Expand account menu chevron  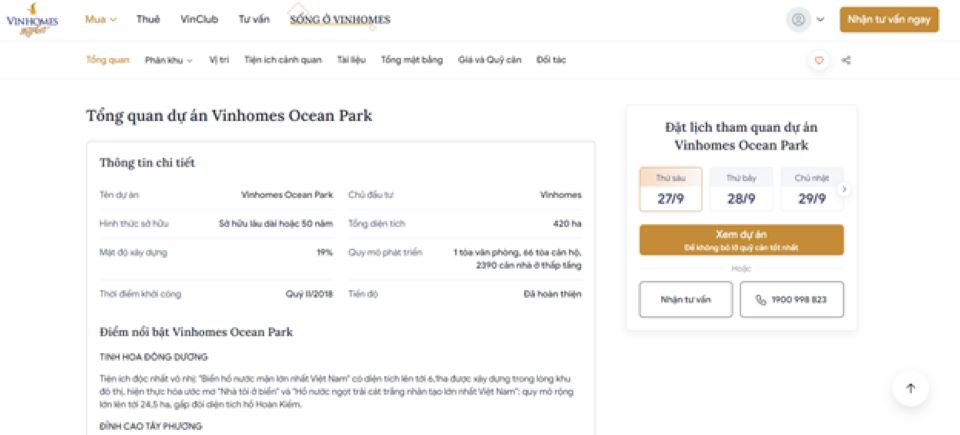[821, 19]
